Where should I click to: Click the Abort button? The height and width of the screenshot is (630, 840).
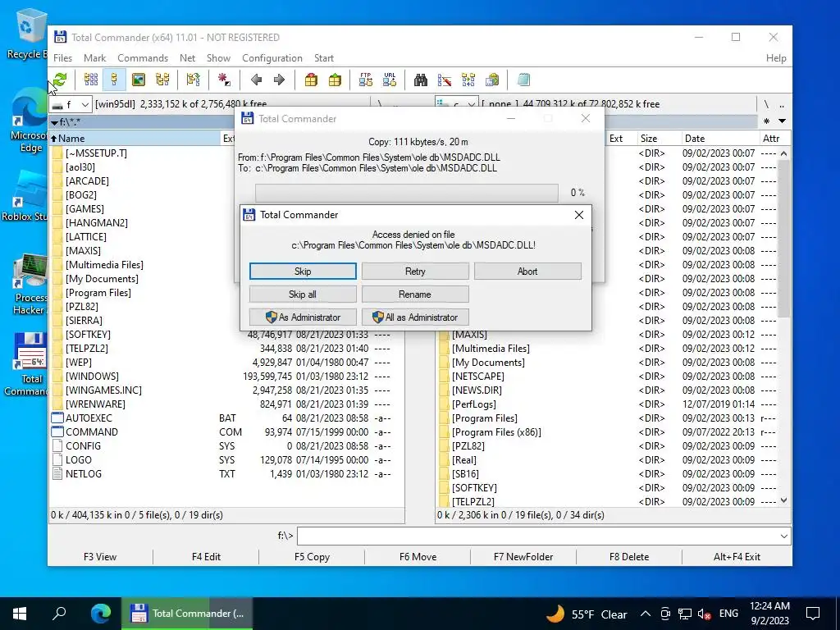click(x=527, y=271)
